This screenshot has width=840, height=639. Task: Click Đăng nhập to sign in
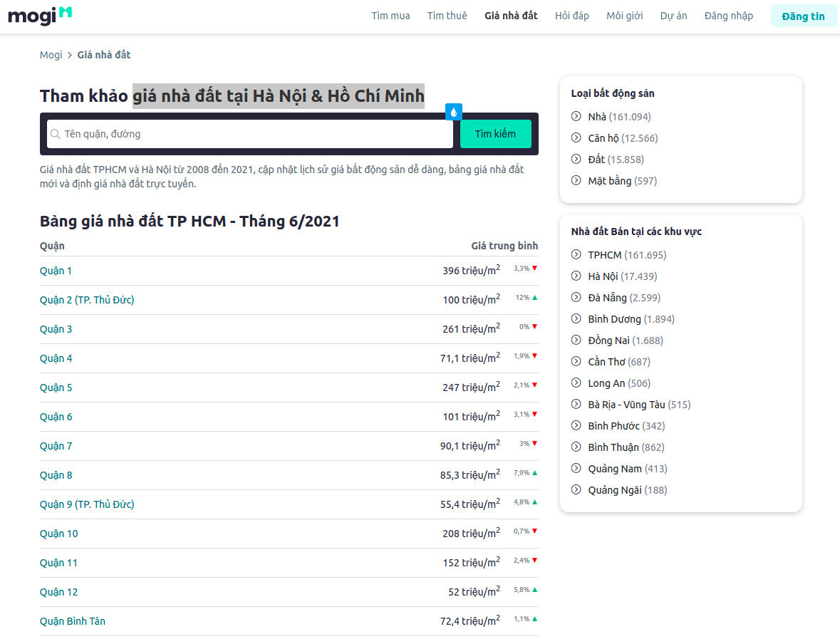coord(729,16)
